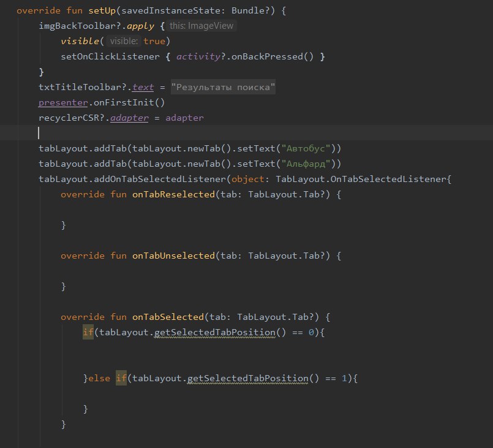Click the italic activity reference
The width and height of the screenshot is (493, 448).
198,56
